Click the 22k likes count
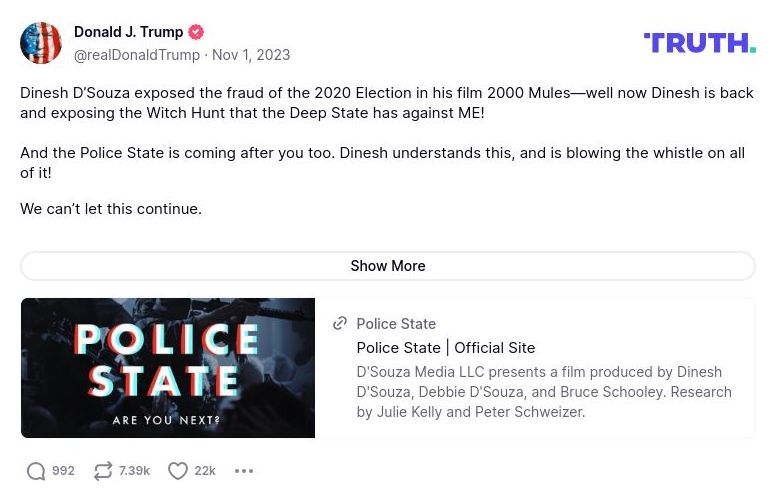The width and height of the screenshot is (777, 501). tap(205, 471)
